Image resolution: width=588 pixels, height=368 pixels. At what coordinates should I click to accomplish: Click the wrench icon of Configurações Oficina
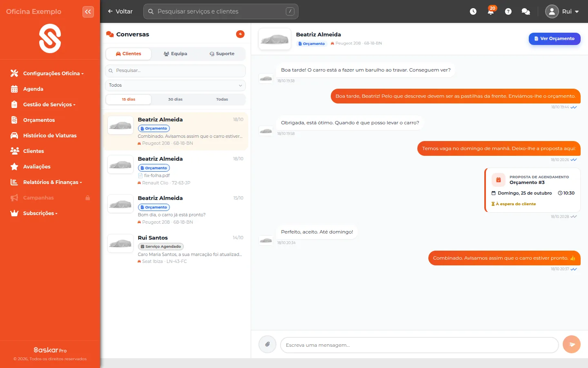point(14,73)
